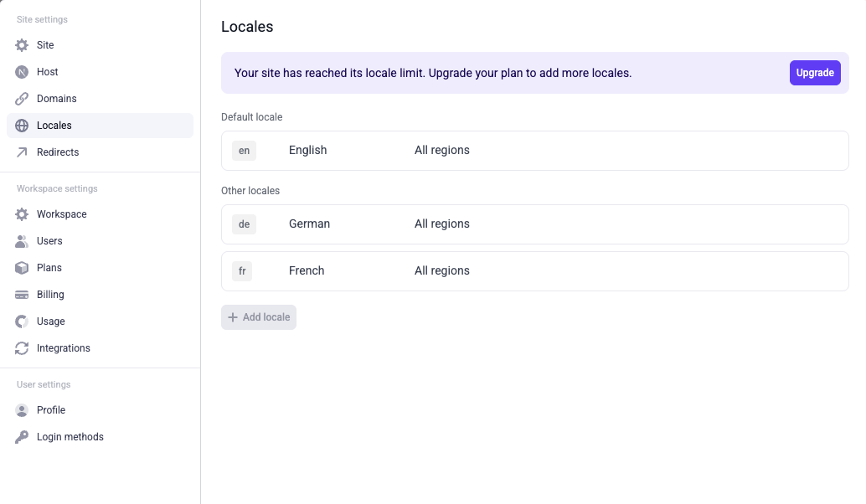Click the Workspace gear icon
The width and height of the screenshot is (866, 504).
pos(21,213)
